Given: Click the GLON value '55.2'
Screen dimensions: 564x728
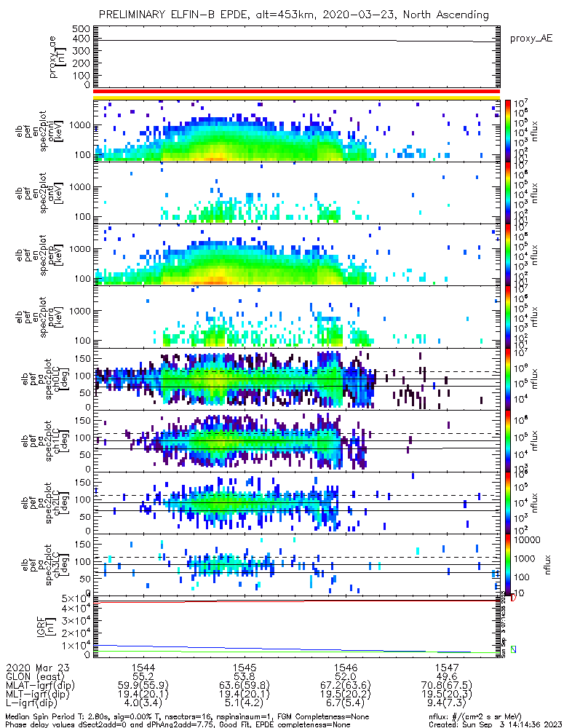Looking at the screenshot, I should [x=143, y=676].
